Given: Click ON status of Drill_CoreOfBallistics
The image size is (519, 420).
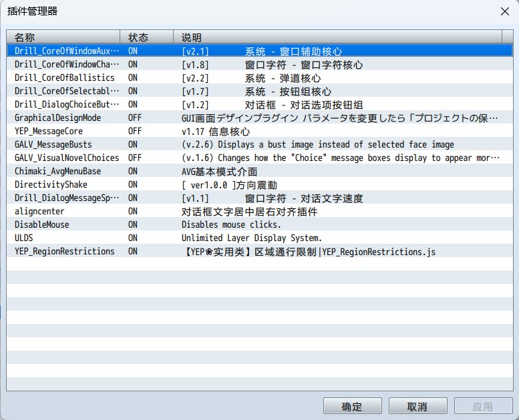Looking at the screenshot, I should [x=133, y=77].
